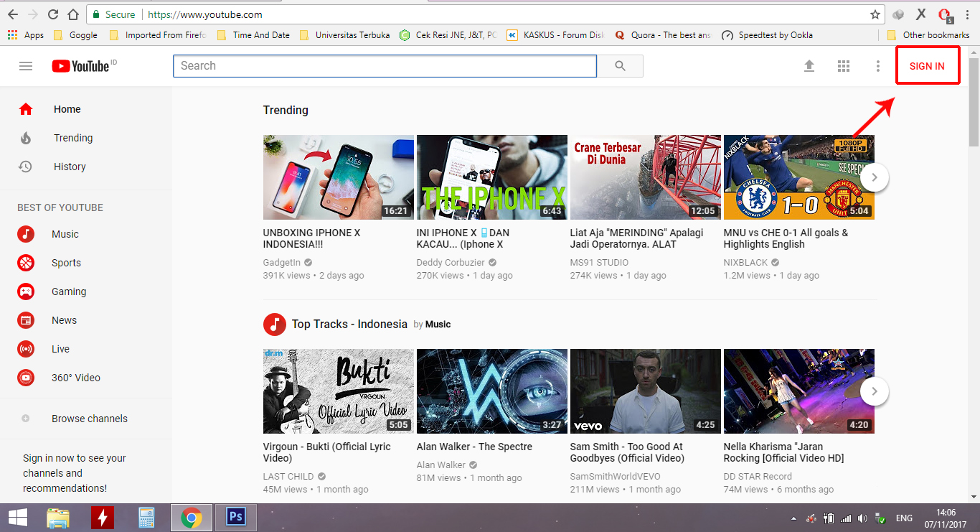
Task: Open the hamburger menu to collapse sidebar
Action: pyautogui.click(x=26, y=65)
